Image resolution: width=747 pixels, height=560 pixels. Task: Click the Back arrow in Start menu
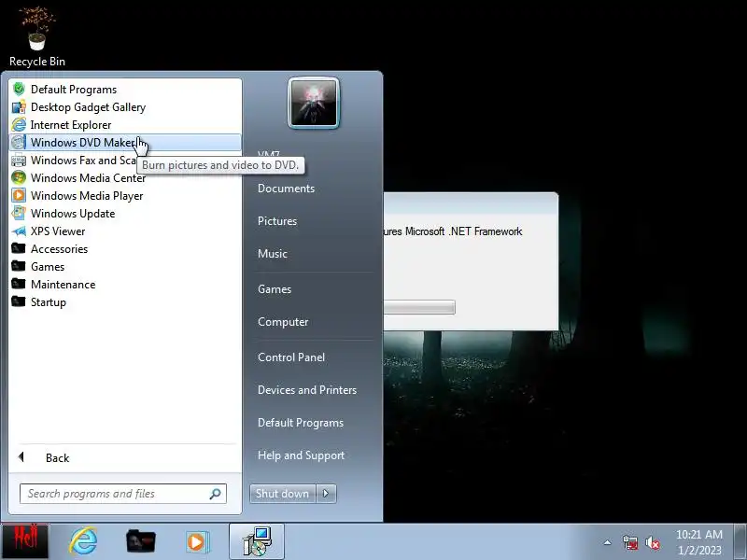(x=21, y=457)
